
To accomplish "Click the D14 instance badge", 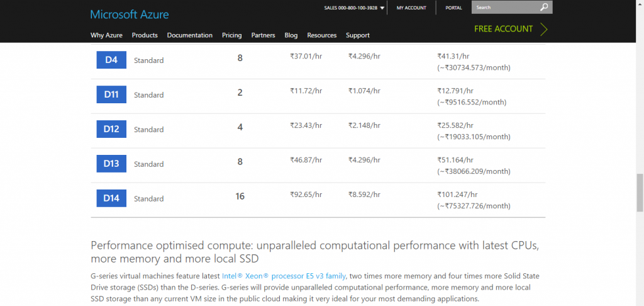I will [x=111, y=198].
